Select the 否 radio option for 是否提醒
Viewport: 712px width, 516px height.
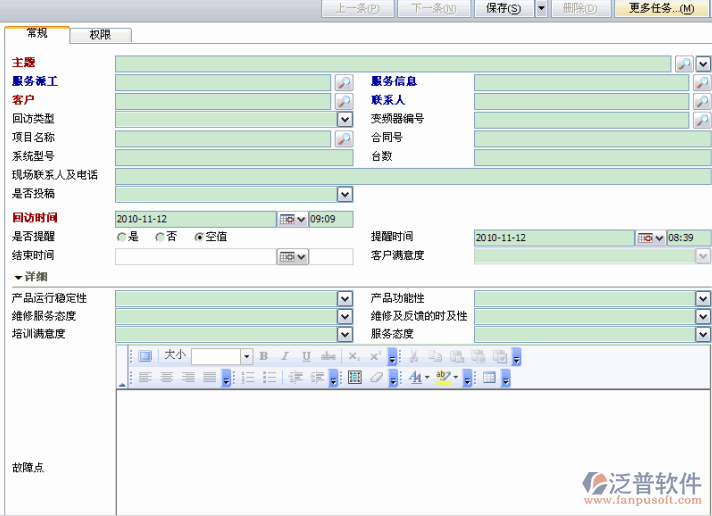tap(160, 237)
